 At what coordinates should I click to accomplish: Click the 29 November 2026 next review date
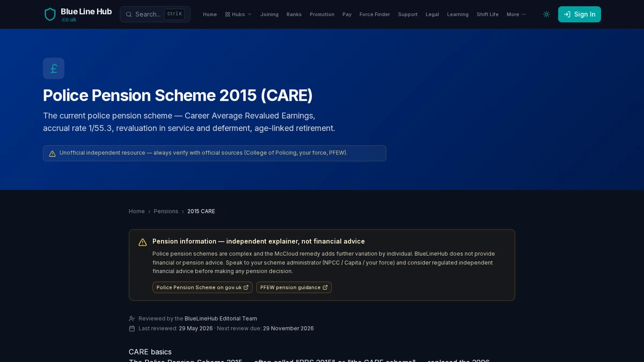[288, 328]
